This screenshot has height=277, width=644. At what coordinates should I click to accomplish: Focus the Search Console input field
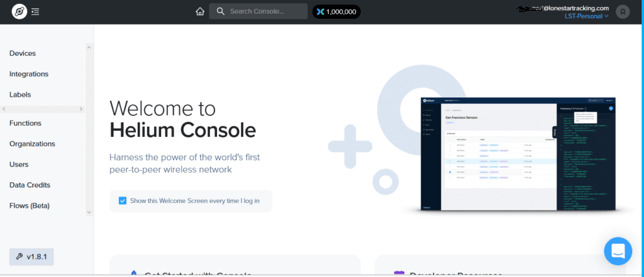click(264, 11)
